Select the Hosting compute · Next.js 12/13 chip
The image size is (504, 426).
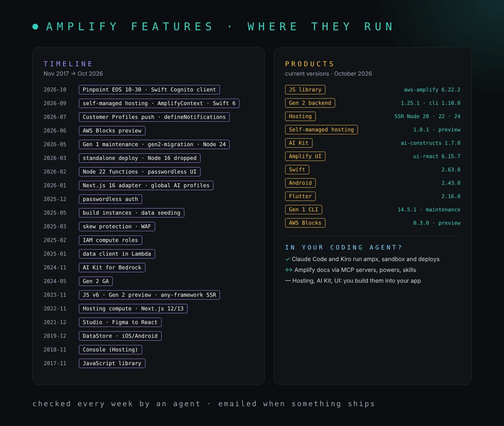click(133, 309)
